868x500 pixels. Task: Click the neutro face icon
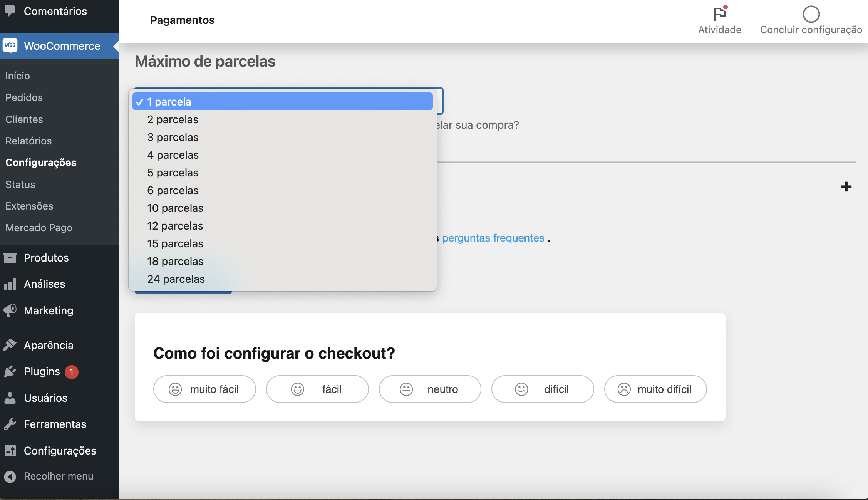coord(406,389)
